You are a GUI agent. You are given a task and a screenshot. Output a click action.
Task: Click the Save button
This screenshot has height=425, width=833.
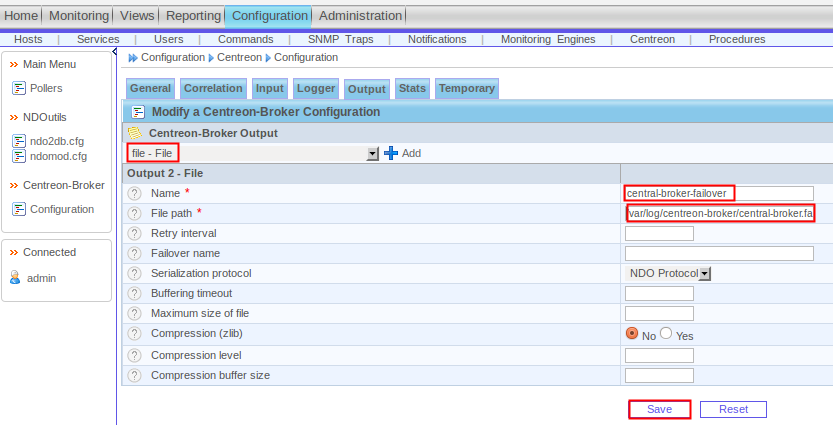point(659,410)
